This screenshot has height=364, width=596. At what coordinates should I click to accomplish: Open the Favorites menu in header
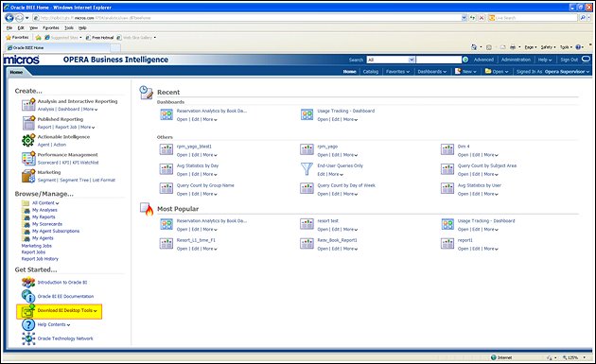(x=397, y=72)
